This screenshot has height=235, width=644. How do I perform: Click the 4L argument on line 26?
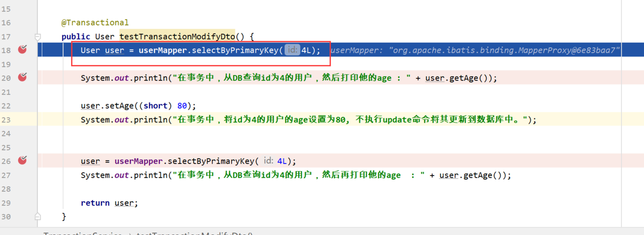pyautogui.click(x=282, y=161)
